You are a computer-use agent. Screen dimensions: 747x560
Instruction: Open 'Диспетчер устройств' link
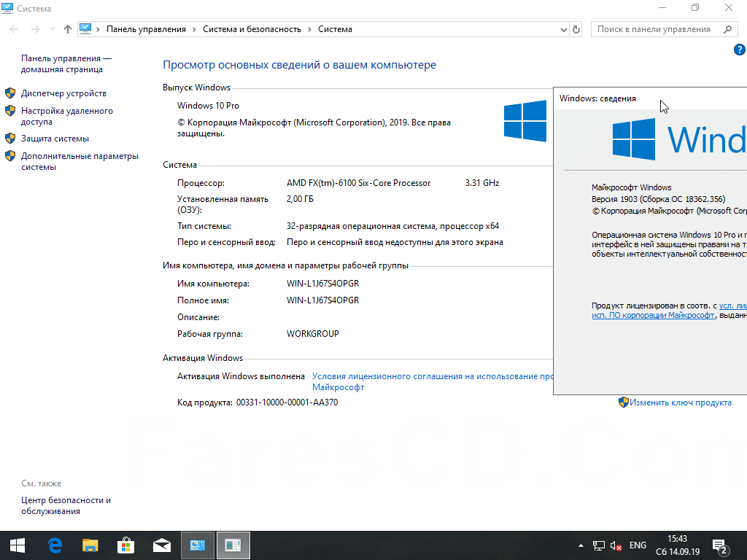pyautogui.click(x=64, y=93)
